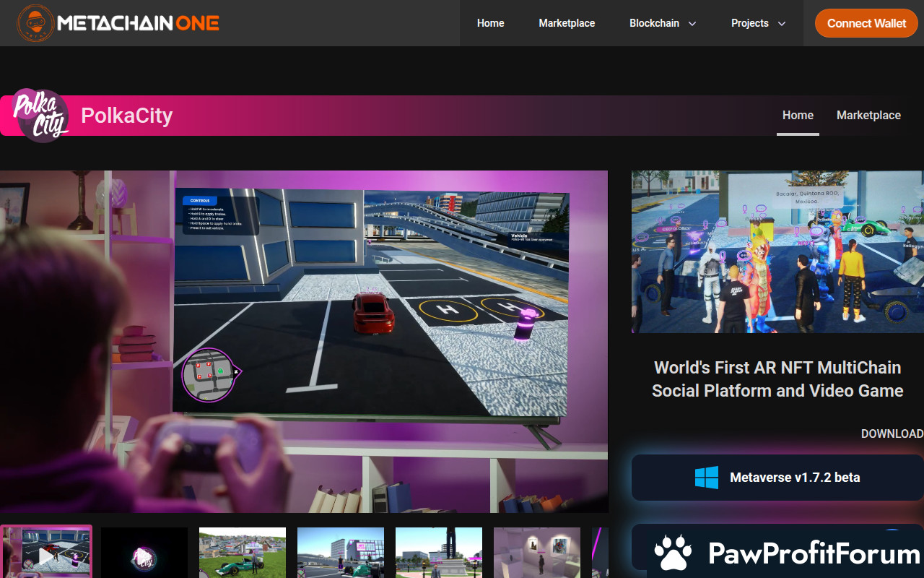Download Metaverse v1.7.2 beta for Windows
The width and height of the screenshot is (924, 578).
[794, 478]
